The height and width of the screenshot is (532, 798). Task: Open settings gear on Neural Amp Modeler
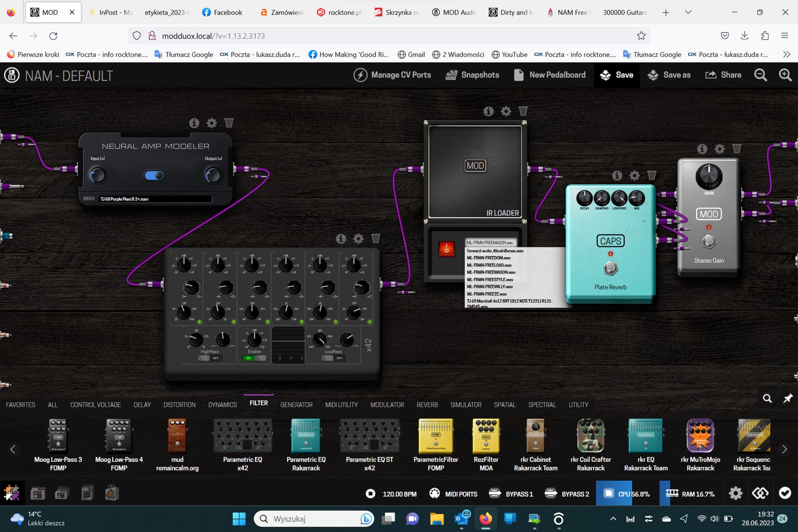[x=212, y=123]
